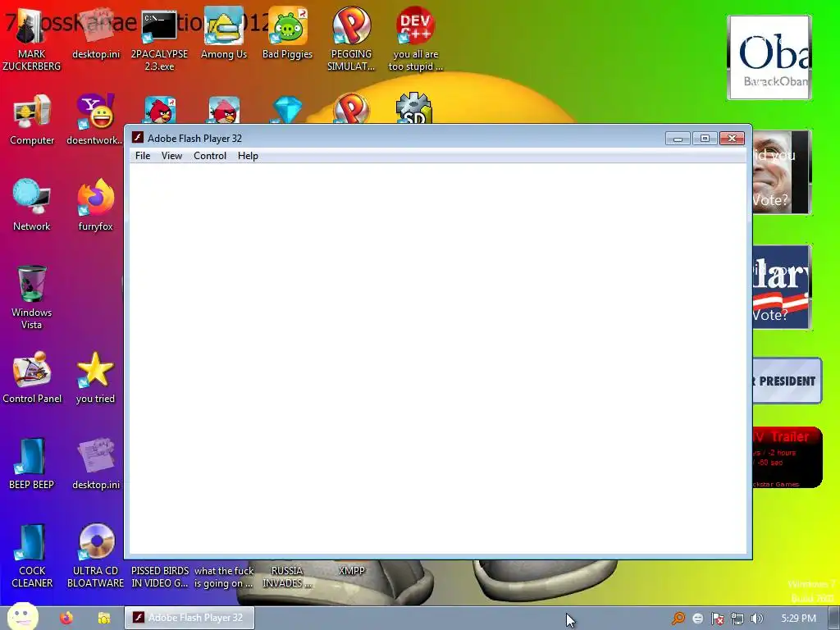Select the 'you tried' star icon
840x630 pixels.
point(95,378)
